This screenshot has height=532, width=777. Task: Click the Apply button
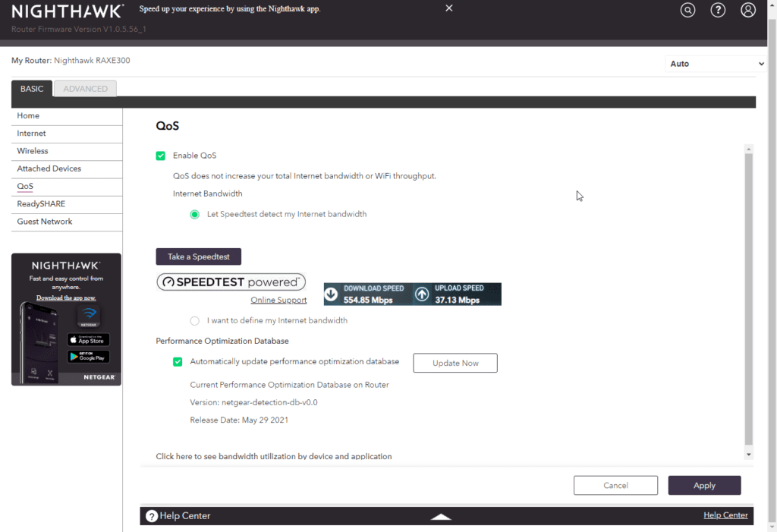click(704, 486)
